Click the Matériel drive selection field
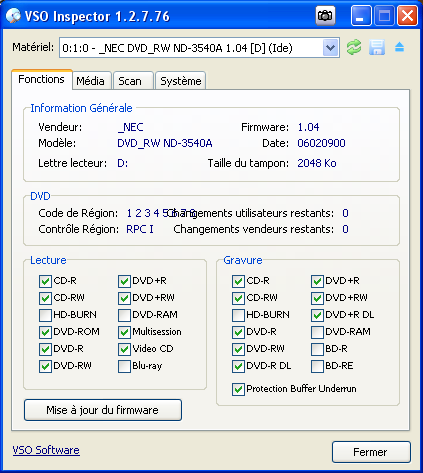The height and width of the screenshot is (473, 423). click(x=199, y=48)
